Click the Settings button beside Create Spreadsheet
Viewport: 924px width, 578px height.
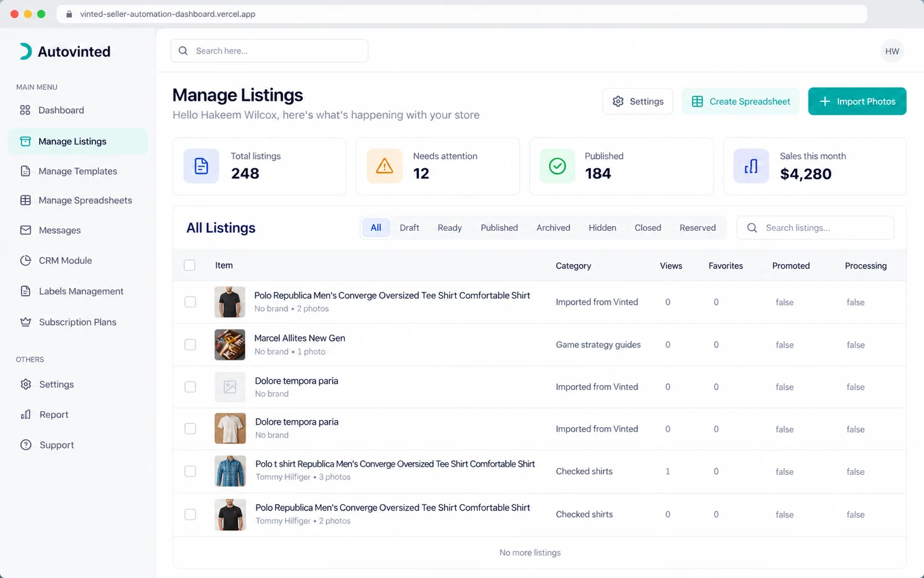tap(637, 101)
